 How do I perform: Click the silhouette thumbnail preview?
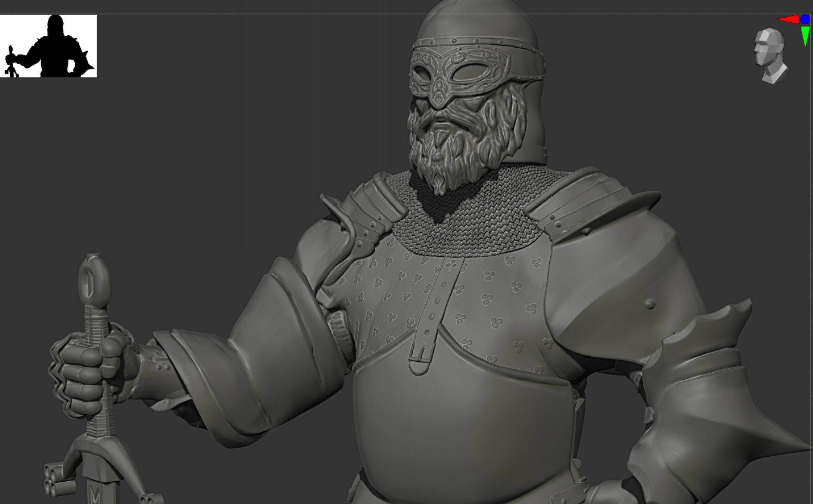pyautogui.click(x=48, y=46)
